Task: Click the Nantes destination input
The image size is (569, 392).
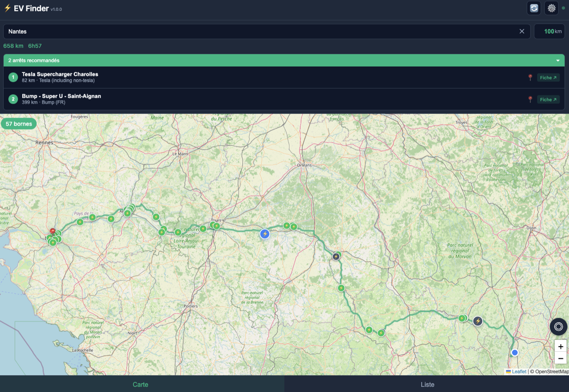Action: tap(261, 31)
